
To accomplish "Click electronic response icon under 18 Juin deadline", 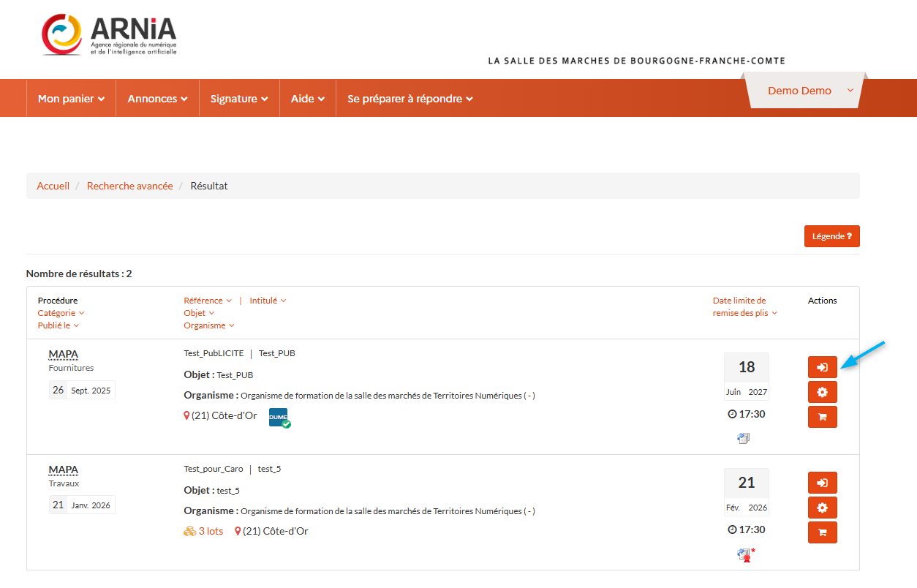I will point(744,439).
